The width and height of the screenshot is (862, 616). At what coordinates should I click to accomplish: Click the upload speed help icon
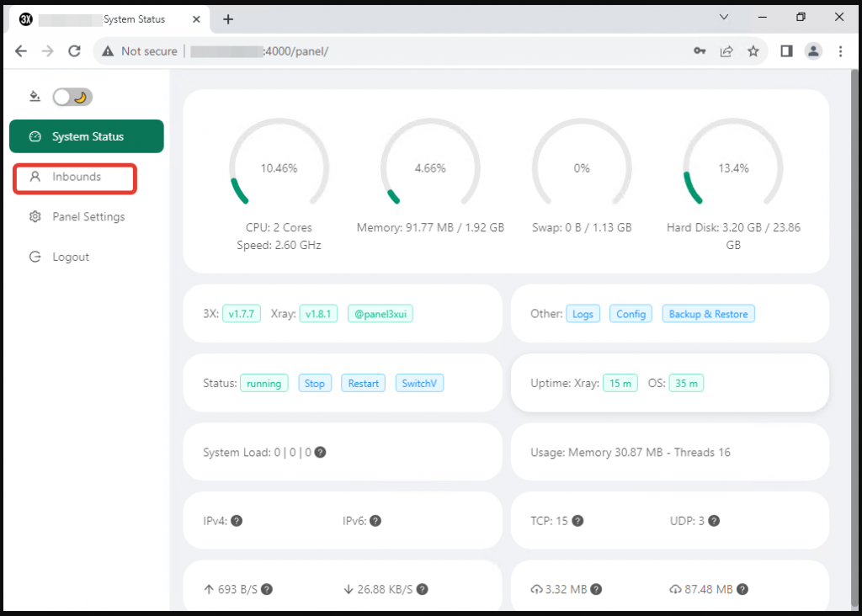pyautogui.click(x=267, y=590)
